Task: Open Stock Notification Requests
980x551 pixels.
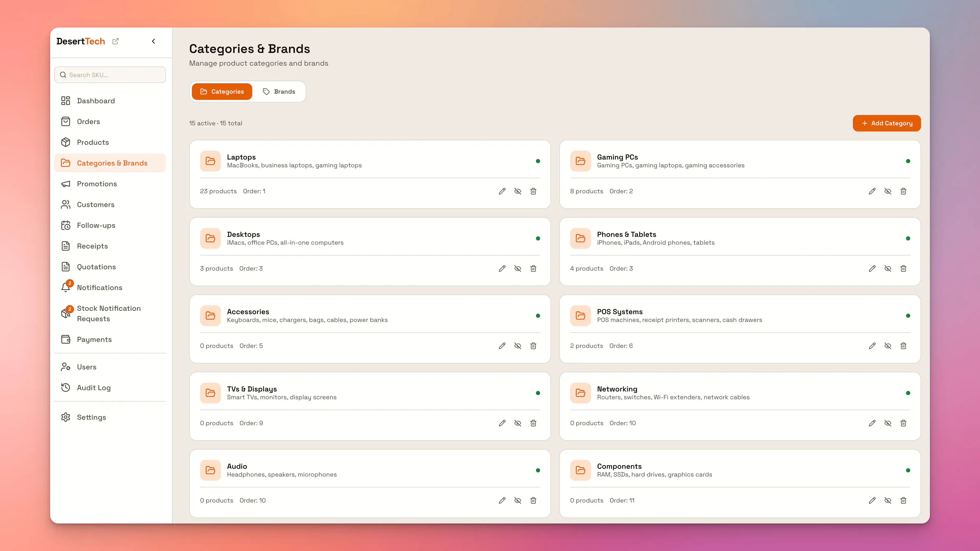Action: 110,313
